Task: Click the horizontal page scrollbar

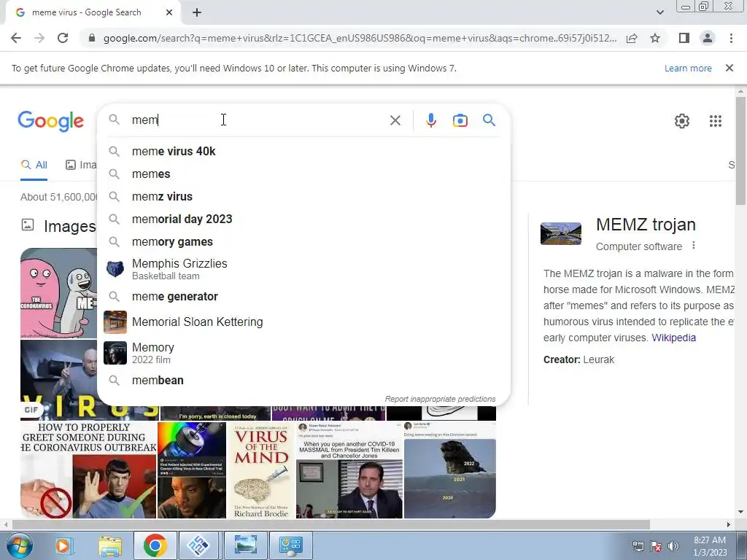Action: (330, 524)
